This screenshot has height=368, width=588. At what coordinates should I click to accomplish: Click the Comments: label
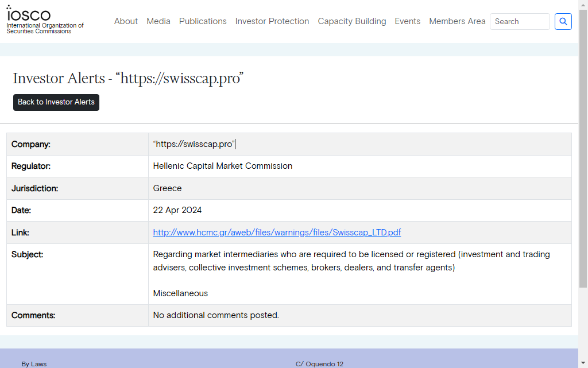tap(33, 315)
